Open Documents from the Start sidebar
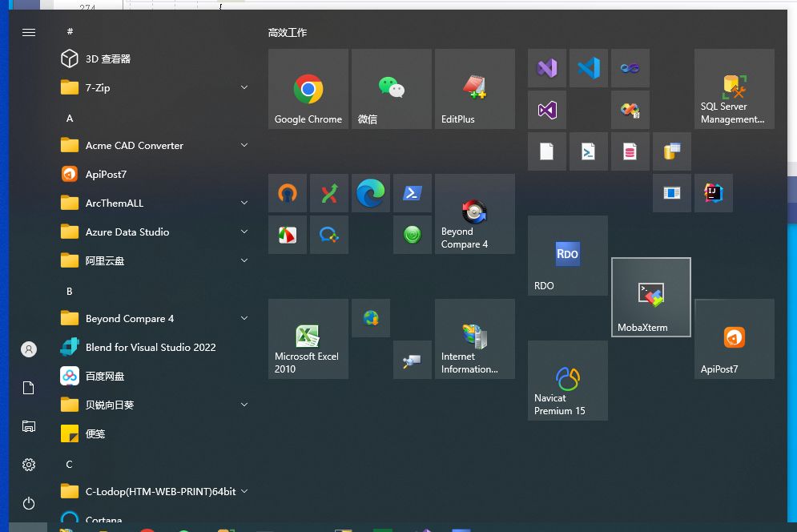The image size is (797, 532). click(x=29, y=388)
